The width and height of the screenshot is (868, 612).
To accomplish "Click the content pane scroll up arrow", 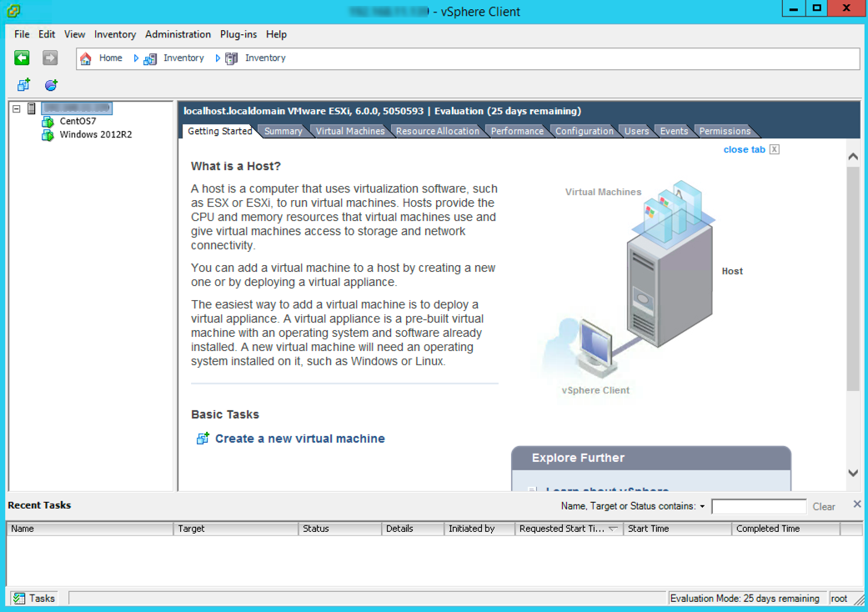I will [x=853, y=157].
